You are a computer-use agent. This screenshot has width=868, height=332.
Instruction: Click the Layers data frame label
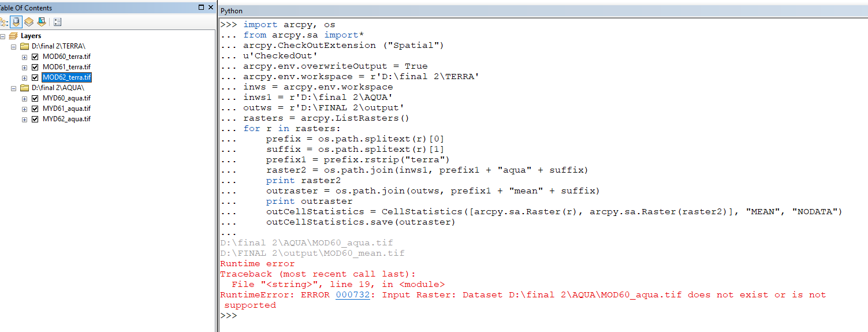pos(31,36)
